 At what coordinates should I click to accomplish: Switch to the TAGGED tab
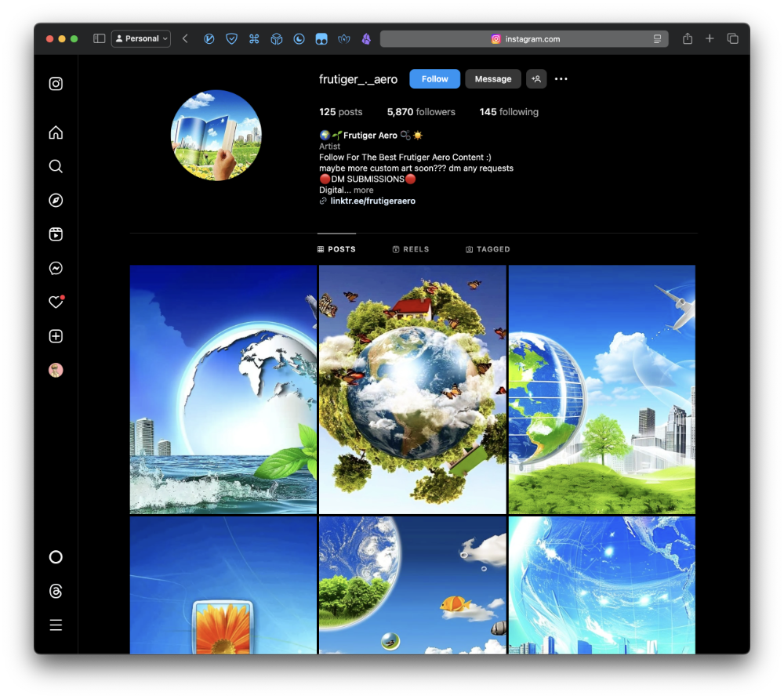click(x=488, y=249)
